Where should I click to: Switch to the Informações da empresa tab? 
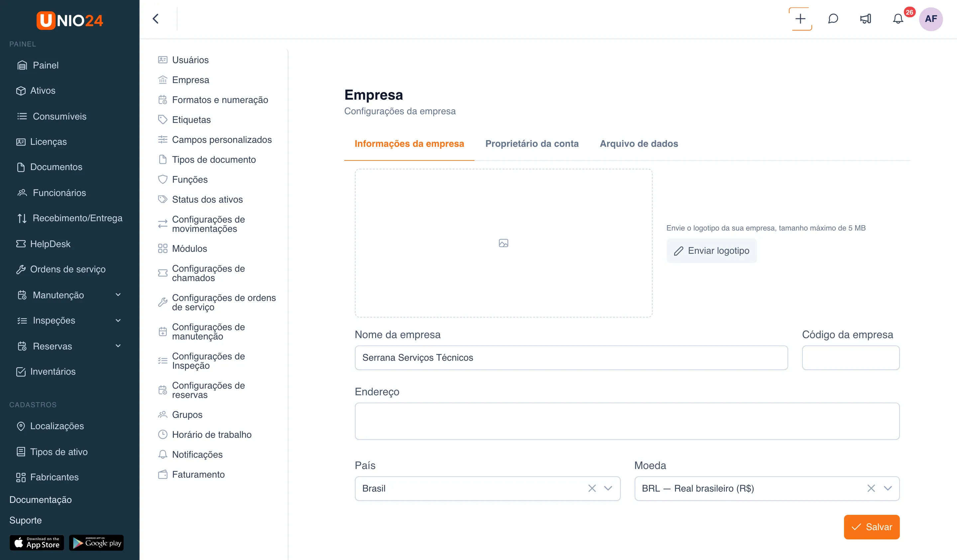coord(409,143)
